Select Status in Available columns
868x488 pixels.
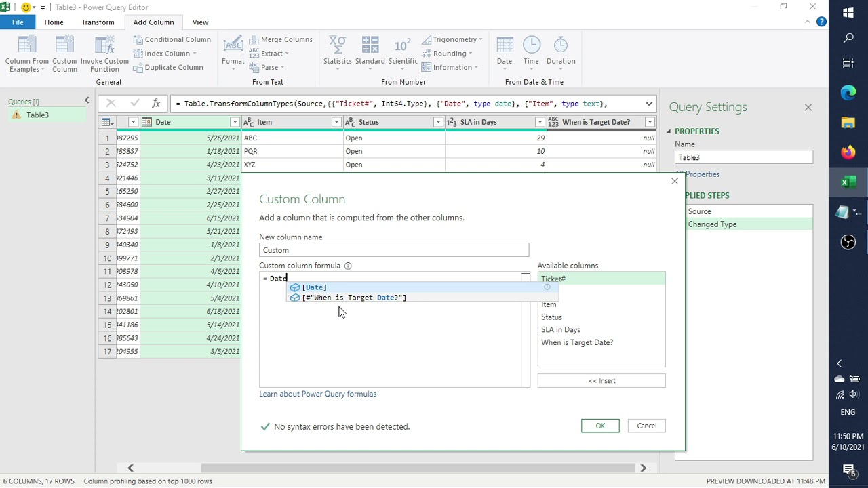551,317
